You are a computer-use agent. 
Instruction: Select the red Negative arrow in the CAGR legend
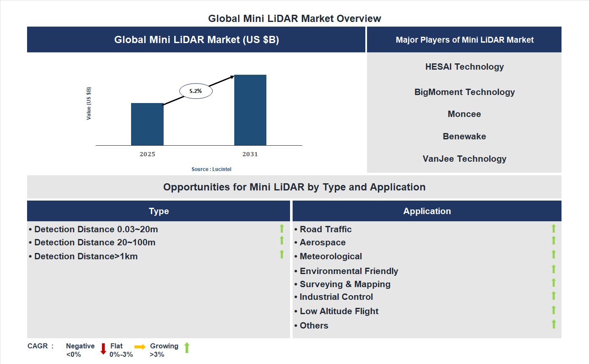click(x=103, y=349)
